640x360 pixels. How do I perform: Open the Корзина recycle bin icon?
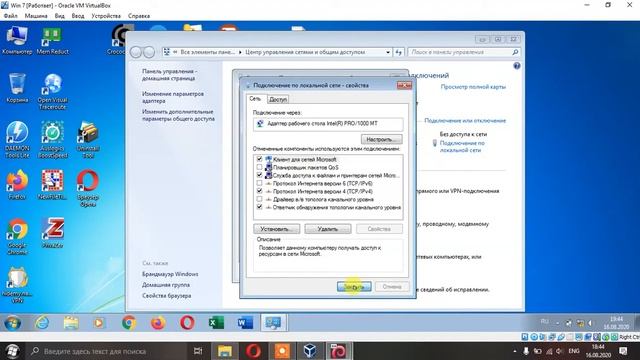click(17, 88)
